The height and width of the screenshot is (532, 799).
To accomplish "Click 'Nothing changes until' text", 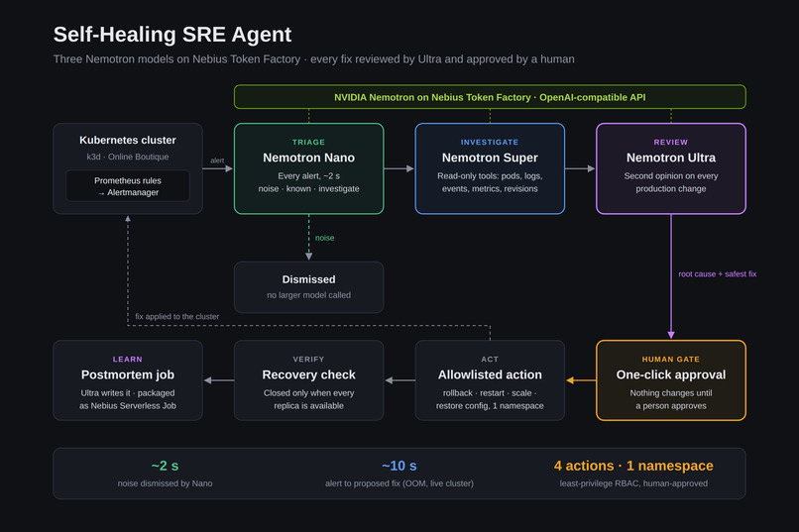I will 670,393.
